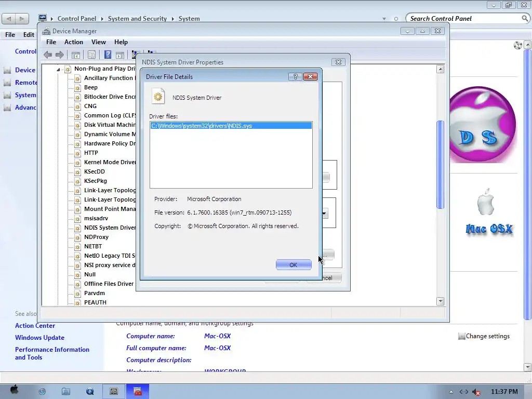The width and height of the screenshot is (532, 399).
Task: Click the search magnifier icon
Action: pos(525,18)
